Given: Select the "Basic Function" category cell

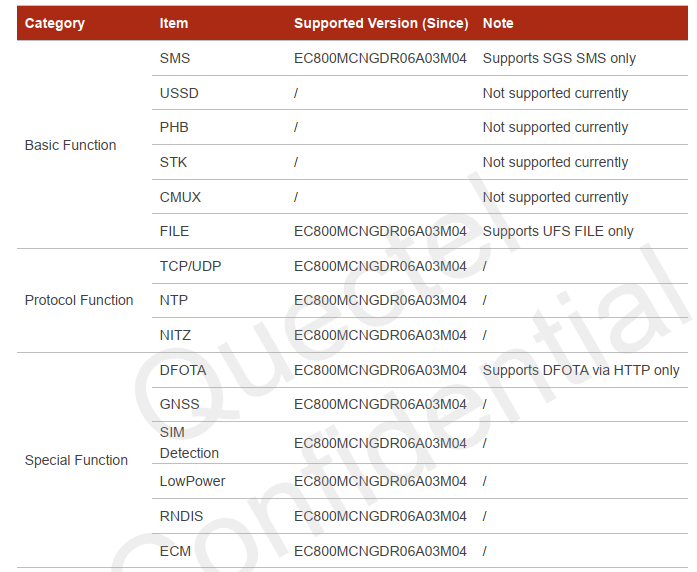Looking at the screenshot, I should click(x=70, y=145).
